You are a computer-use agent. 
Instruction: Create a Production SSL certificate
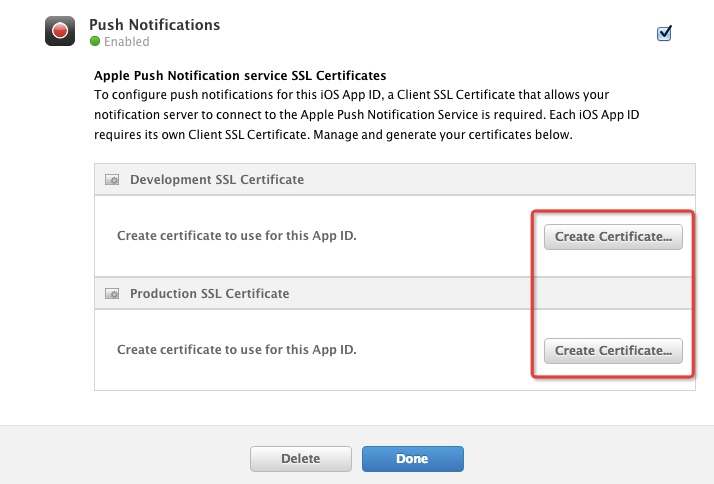point(613,351)
